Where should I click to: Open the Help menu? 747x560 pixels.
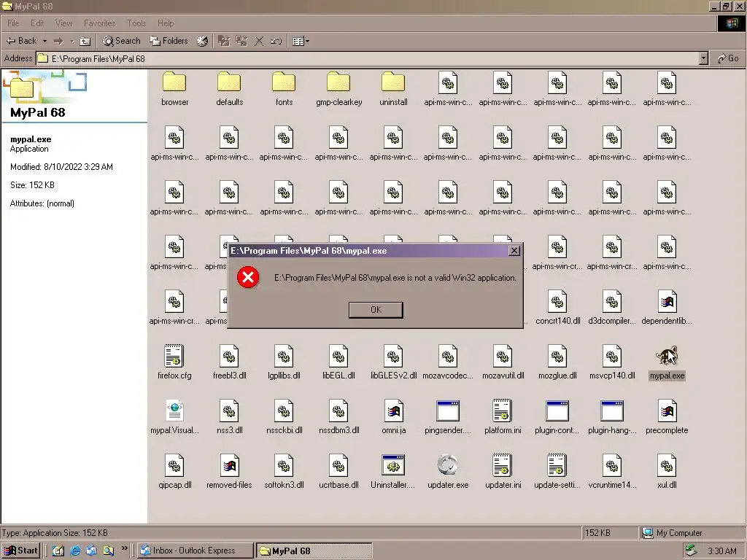click(x=166, y=23)
